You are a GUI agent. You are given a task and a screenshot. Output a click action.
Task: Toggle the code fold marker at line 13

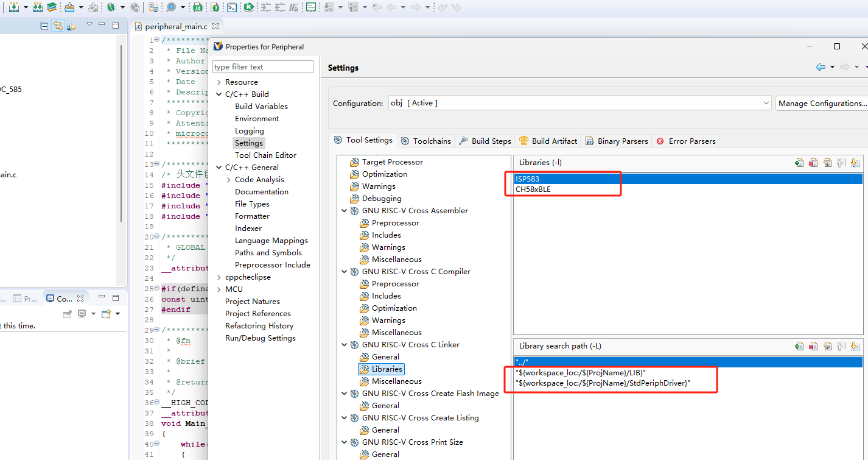coord(158,165)
